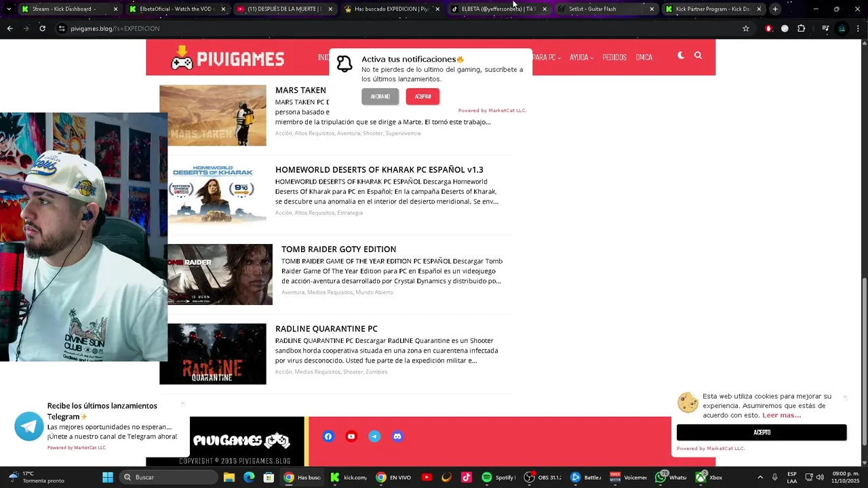Select 'Estrategia' tag under Homeworld
The image size is (868, 488).
(x=350, y=213)
